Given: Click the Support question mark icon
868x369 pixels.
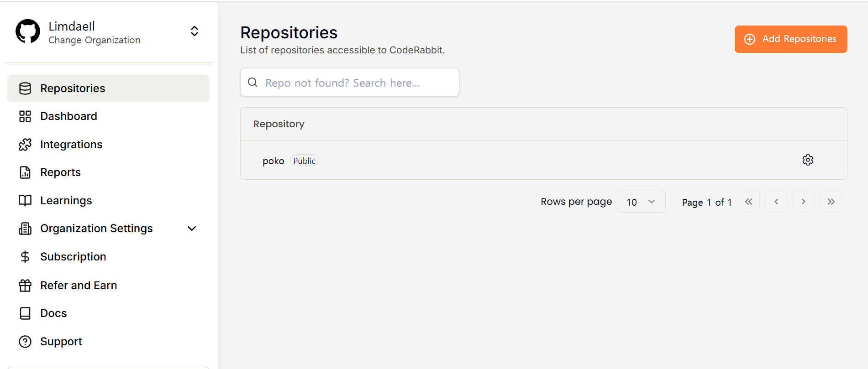Looking at the screenshot, I should (x=25, y=342).
